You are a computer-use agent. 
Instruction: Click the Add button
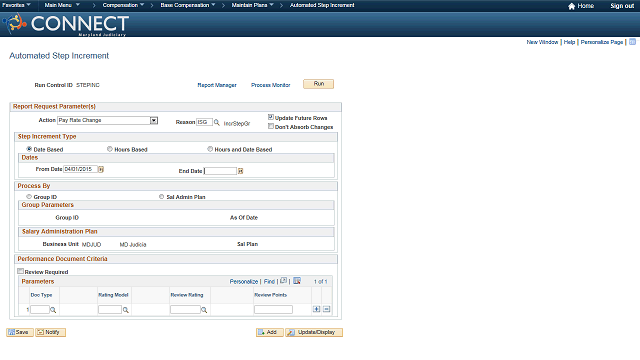coord(269,332)
